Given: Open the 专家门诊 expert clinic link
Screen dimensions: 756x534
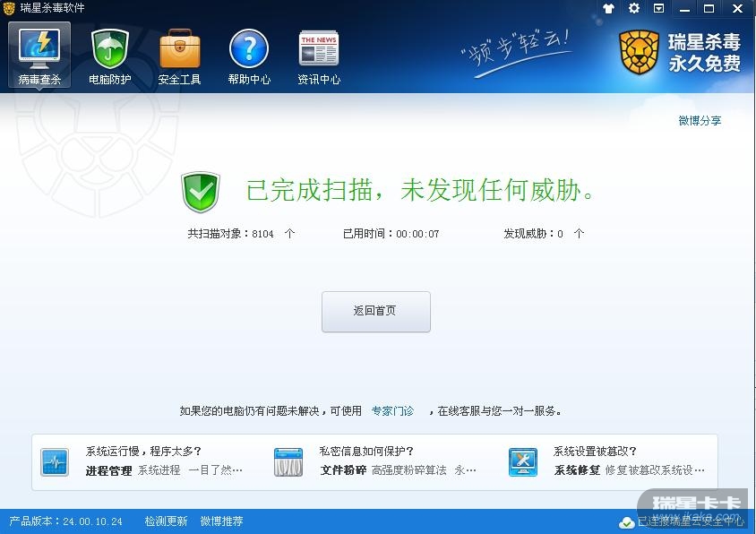Looking at the screenshot, I should point(392,411).
